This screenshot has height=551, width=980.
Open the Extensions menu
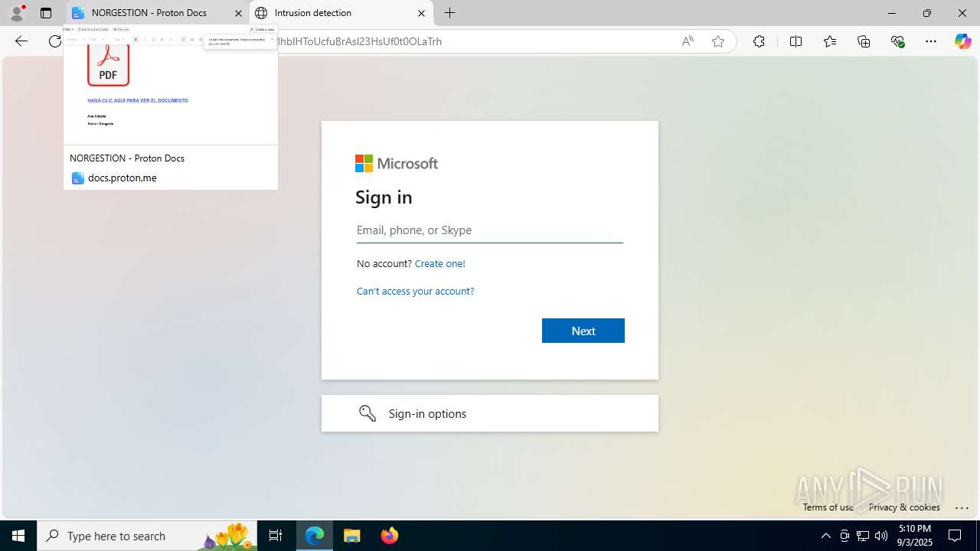click(759, 41)
